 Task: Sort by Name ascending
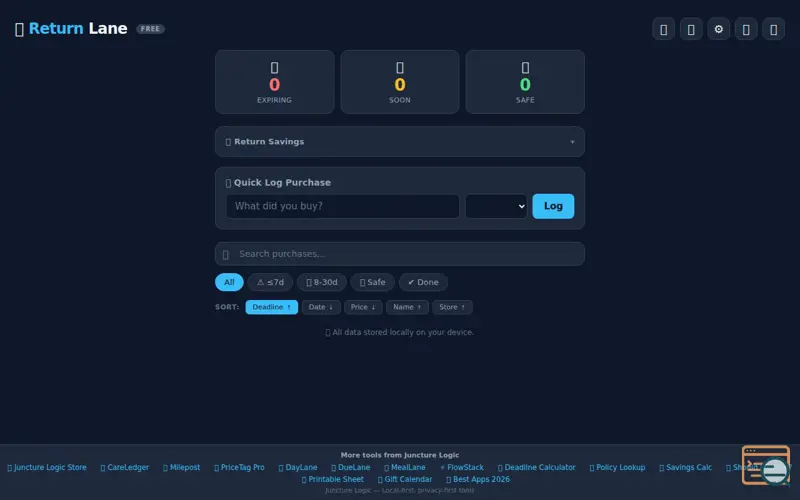(407, 307)
